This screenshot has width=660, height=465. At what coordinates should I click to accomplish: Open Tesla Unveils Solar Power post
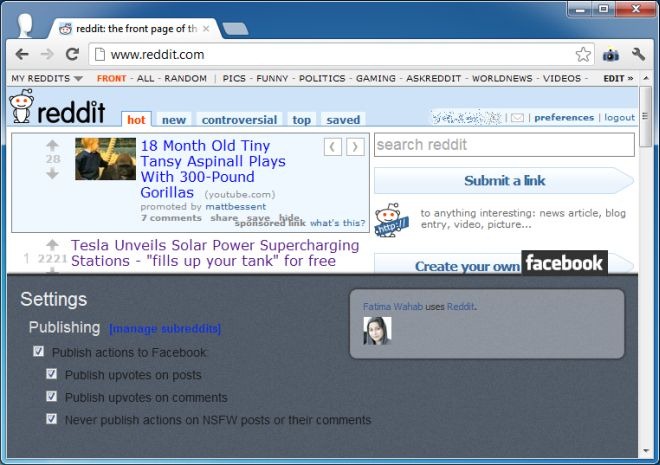[215, 253]
